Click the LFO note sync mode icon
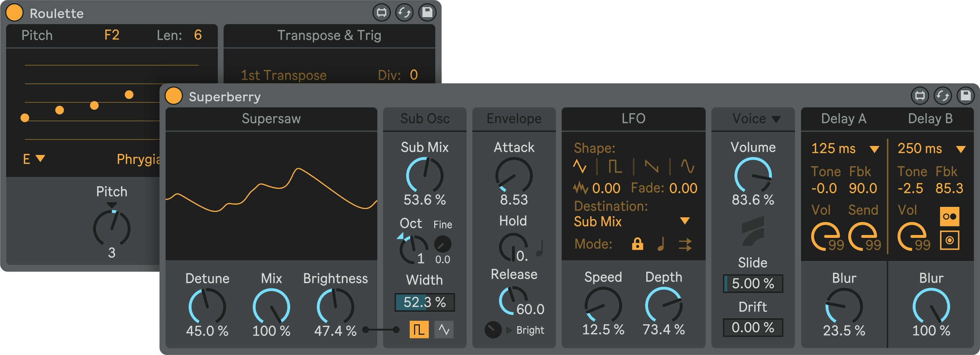Image resolution: width=980 pixels, height=355 pixels. pyautogui.click(x=661, y=244)
